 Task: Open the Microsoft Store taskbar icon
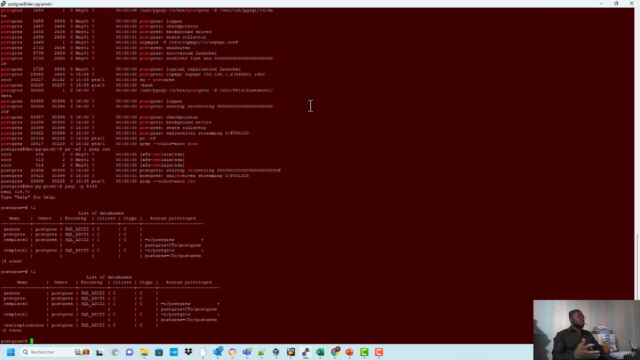(x=159, y=352)
